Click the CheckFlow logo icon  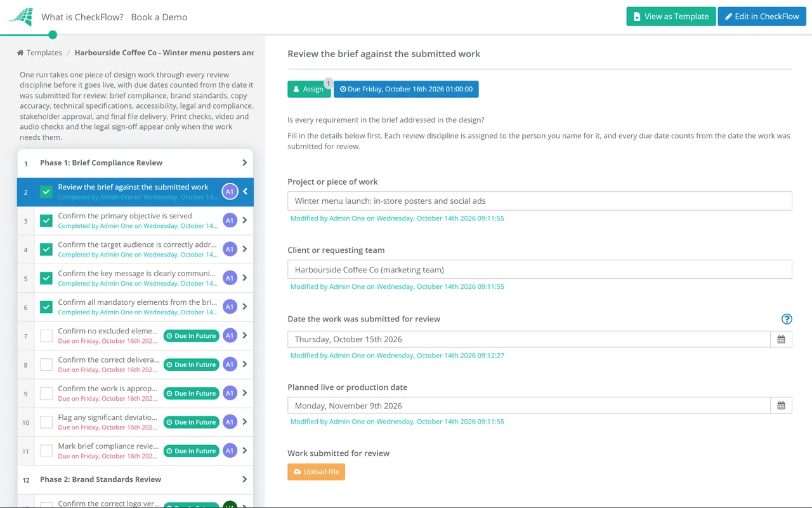[x=20, y=17]
